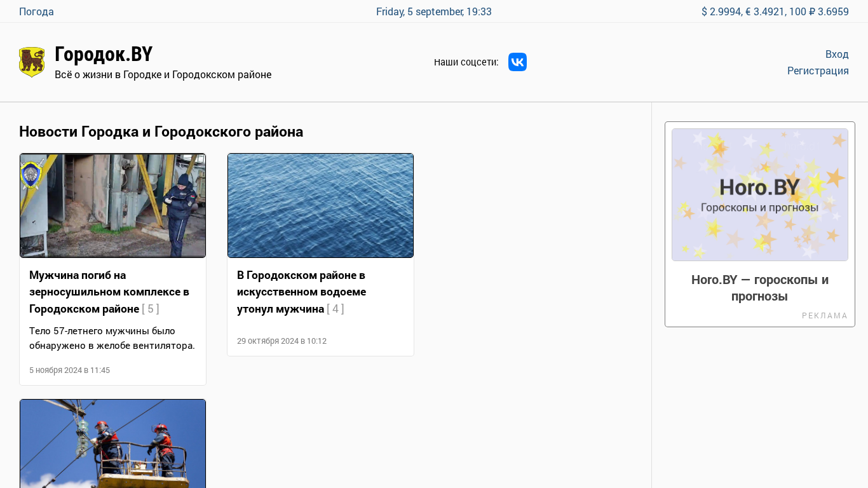Click the Городок.BY site title
The image size is (868, 488).
coord(104,54)
